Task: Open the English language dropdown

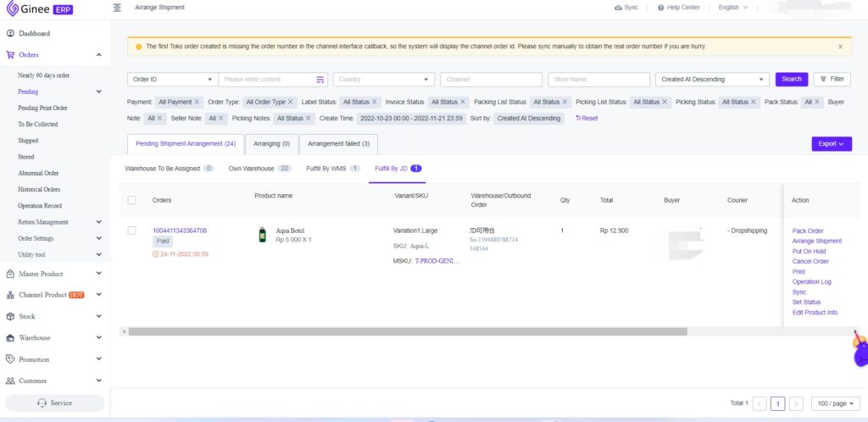Action: point(733,8)
